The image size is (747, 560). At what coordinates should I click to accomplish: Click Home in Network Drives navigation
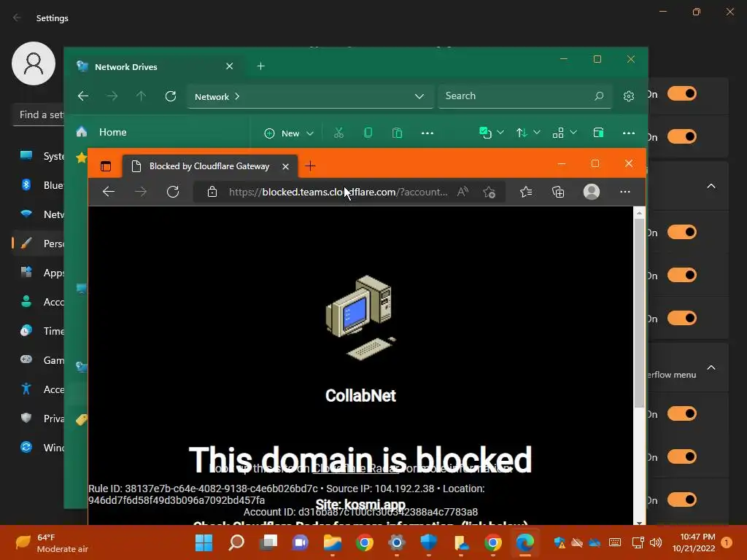click(x=112, y=133)
